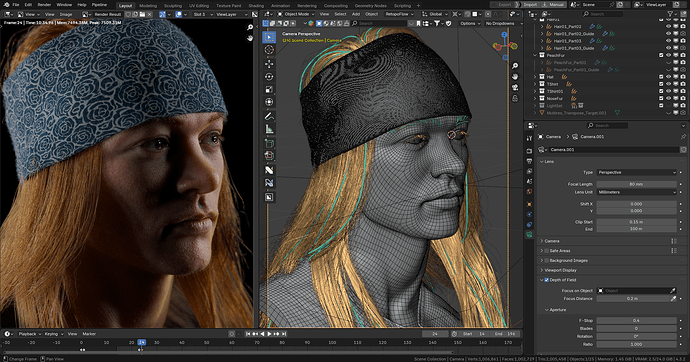Click the Options button in viewport header
The width and height of the screenshot is (690, 362).
pos(470,23)
